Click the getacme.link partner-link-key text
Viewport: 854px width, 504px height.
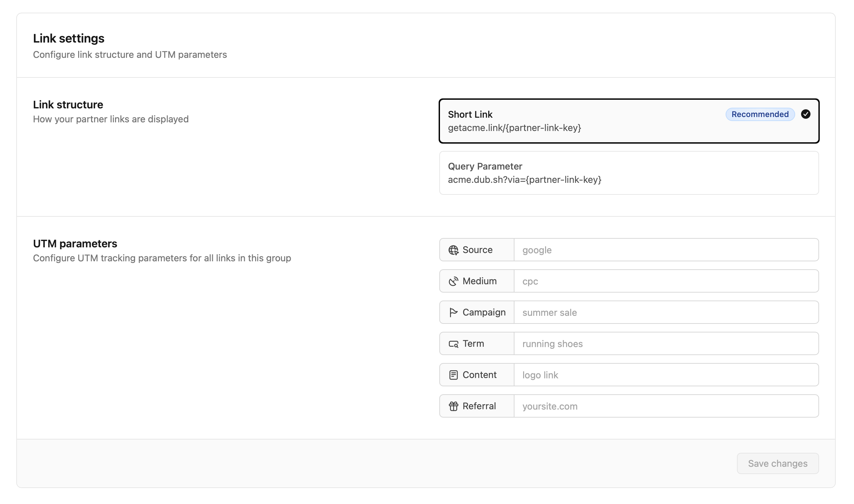(514, 128)
